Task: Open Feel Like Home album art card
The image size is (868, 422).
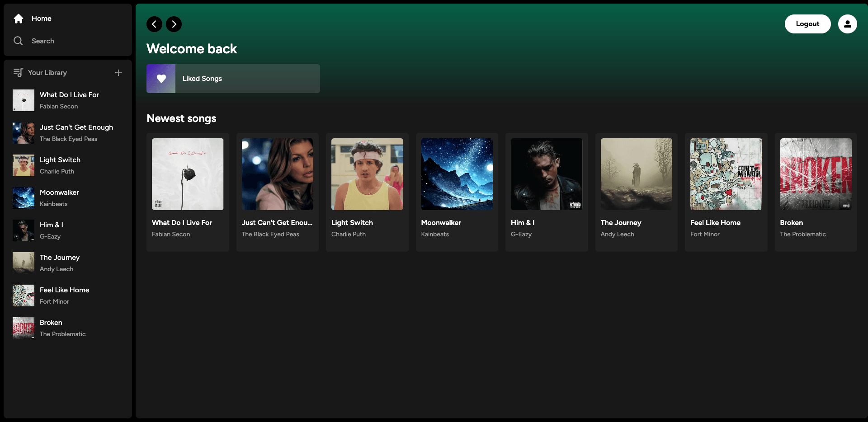Action: [726, 174]
